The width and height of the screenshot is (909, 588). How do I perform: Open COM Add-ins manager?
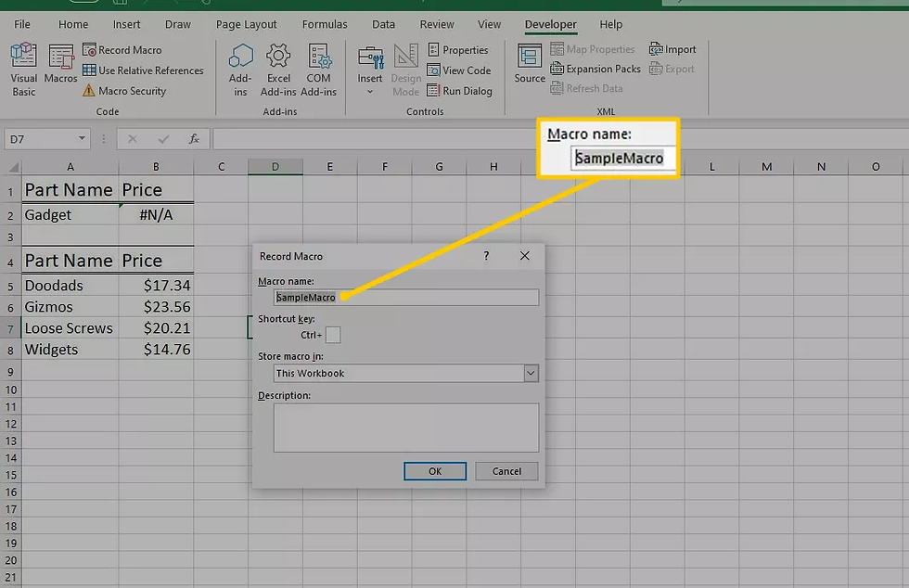pos(318,69)
